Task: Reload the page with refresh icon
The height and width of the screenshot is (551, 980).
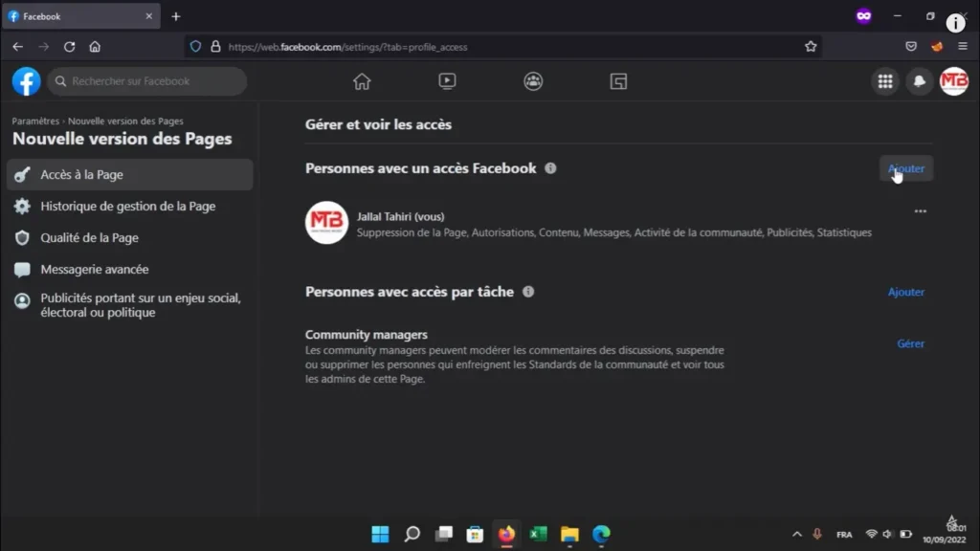Action: (x=69, y=47)
